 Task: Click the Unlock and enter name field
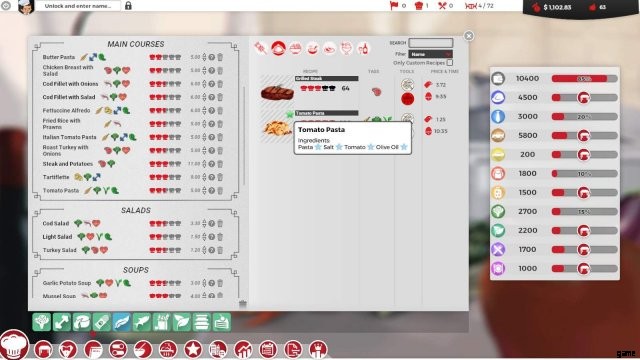[78, 6]
